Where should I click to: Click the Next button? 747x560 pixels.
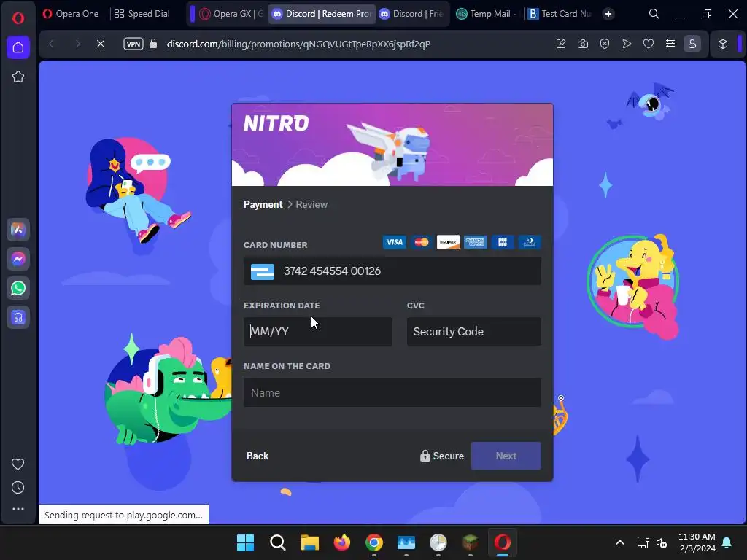pyautogui.click(x=506, y=456)
